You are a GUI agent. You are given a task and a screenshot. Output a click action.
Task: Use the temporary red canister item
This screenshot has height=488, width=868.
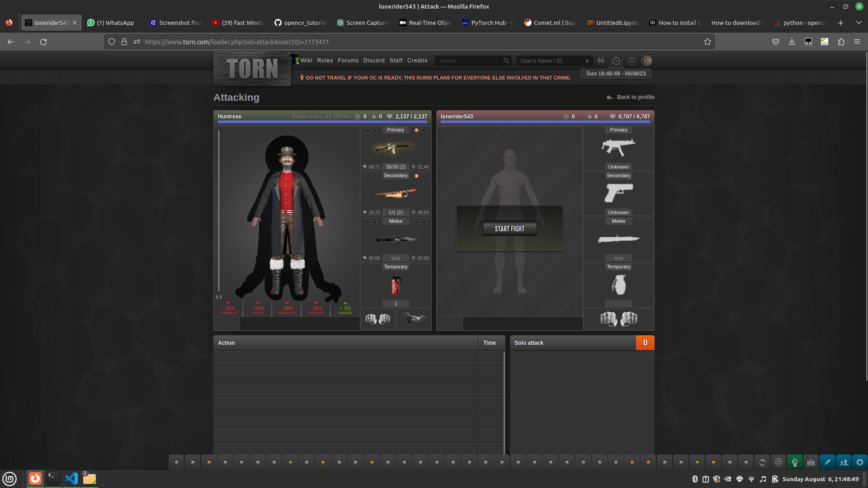point(396,285)
